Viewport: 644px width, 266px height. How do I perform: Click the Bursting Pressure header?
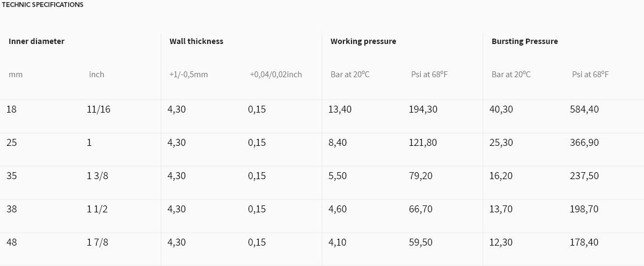525,41
